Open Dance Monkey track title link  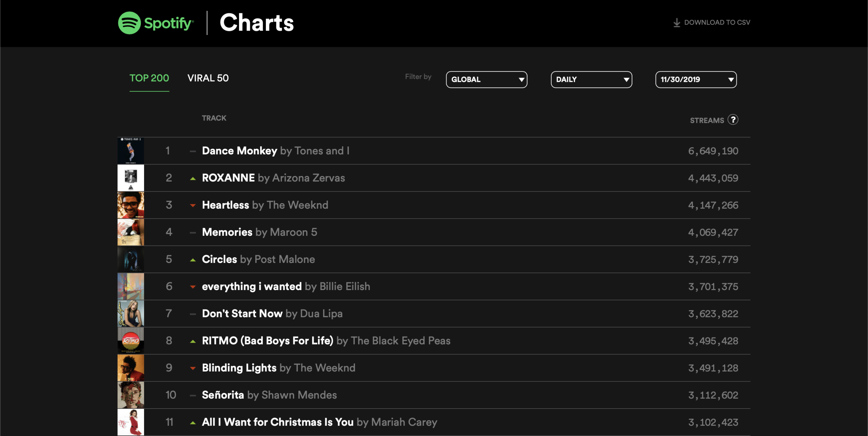click(239, 151)
